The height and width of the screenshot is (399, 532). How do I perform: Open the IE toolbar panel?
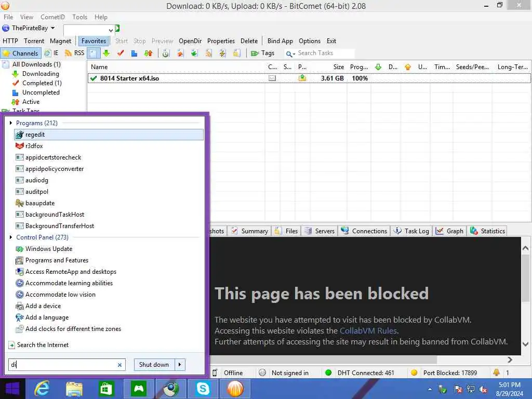(51, 54)
